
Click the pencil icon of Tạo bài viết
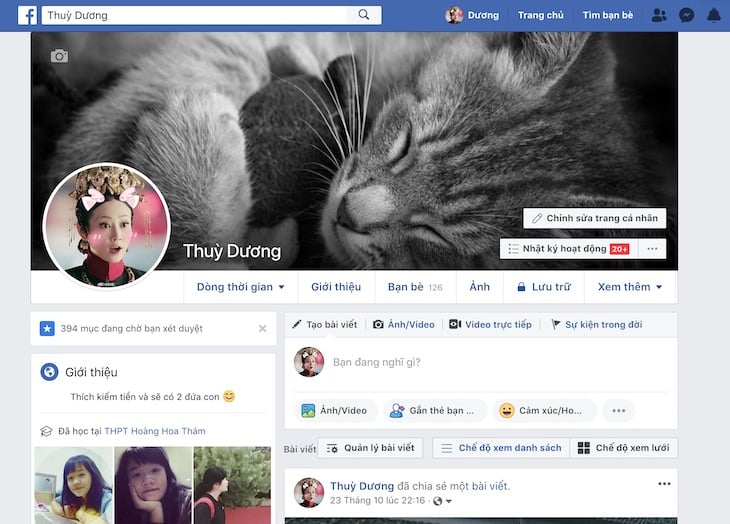pyautogui.click(x=297, y=324)
